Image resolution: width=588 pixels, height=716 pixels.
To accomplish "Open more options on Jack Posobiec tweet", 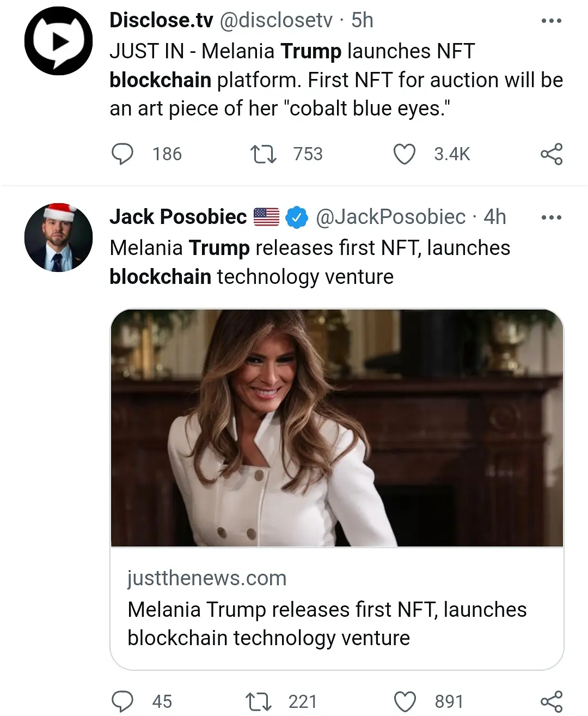I will tap(551, 217).
